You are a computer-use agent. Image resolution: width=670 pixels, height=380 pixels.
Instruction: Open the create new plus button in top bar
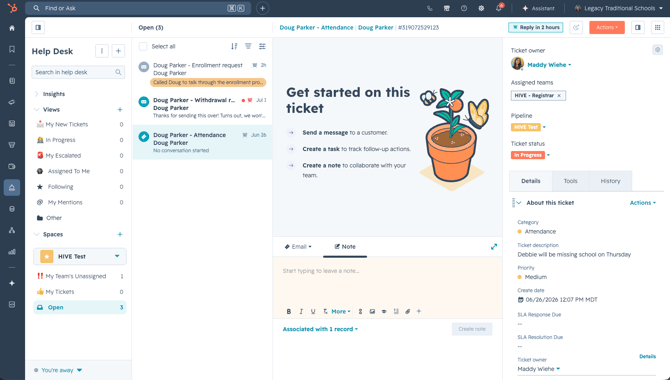pos(262,8)
